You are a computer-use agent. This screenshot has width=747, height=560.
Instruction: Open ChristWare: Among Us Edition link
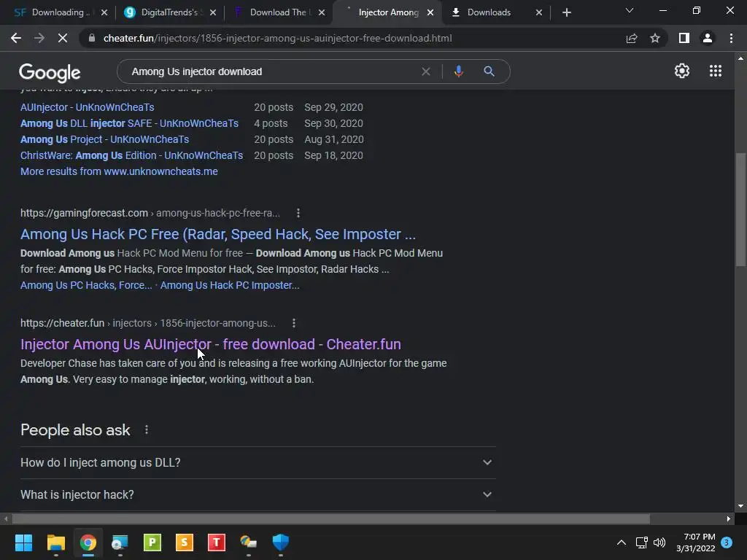tap(131, 155)
